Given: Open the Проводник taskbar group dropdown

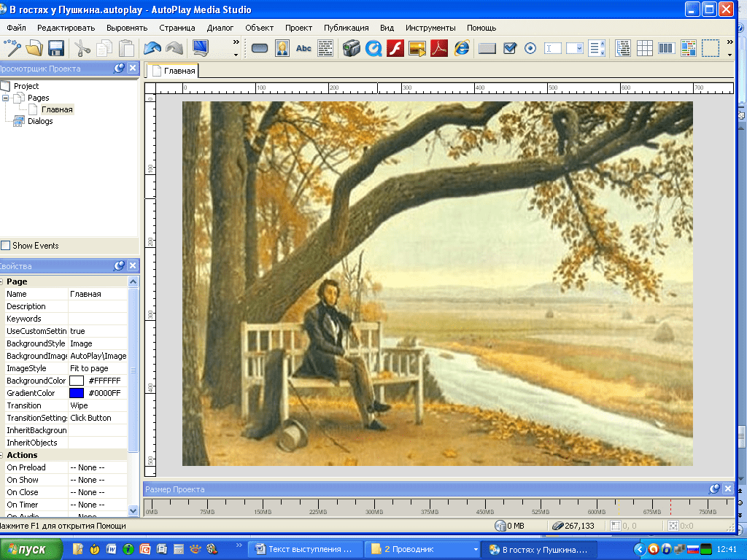Looking at the screenshot, I should (x=476, y=550).
